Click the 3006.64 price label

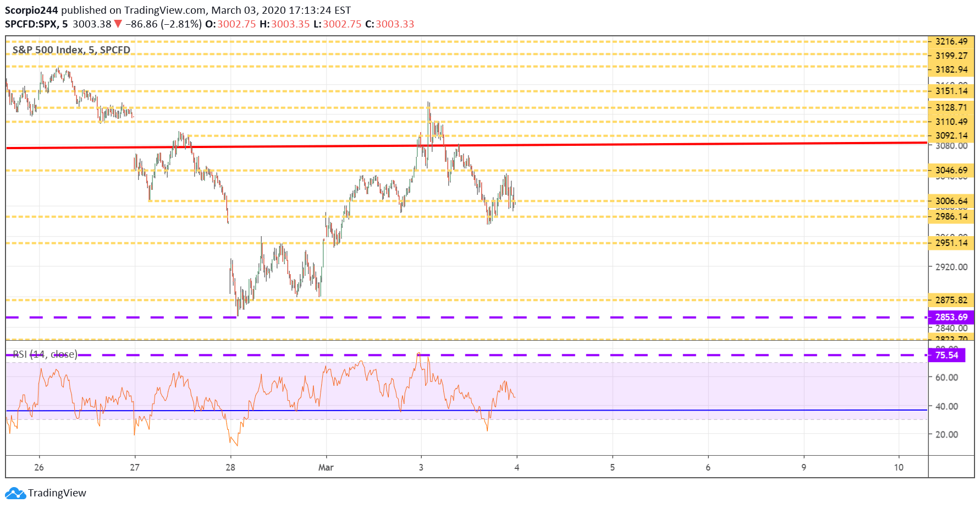pos(951,201)
